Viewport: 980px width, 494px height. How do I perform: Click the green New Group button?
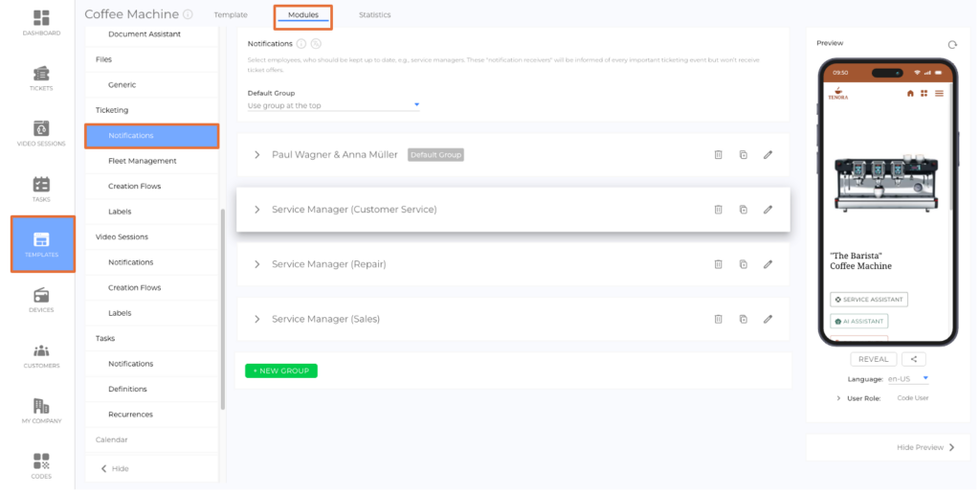(x=280, y=370)
